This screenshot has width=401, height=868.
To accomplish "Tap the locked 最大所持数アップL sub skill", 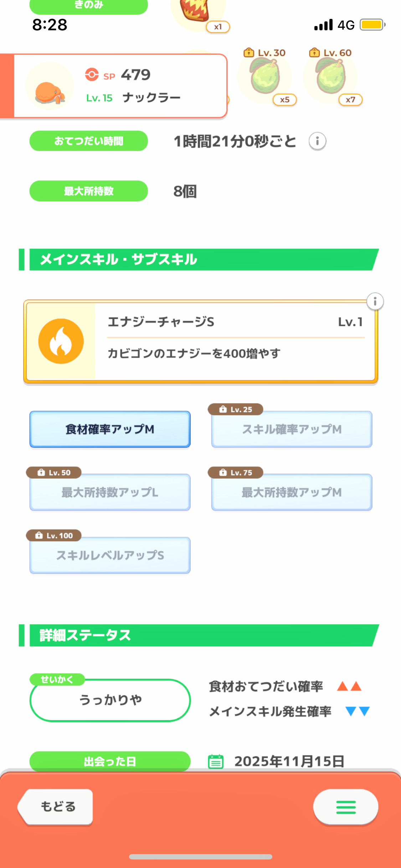I will pos(110,492).
